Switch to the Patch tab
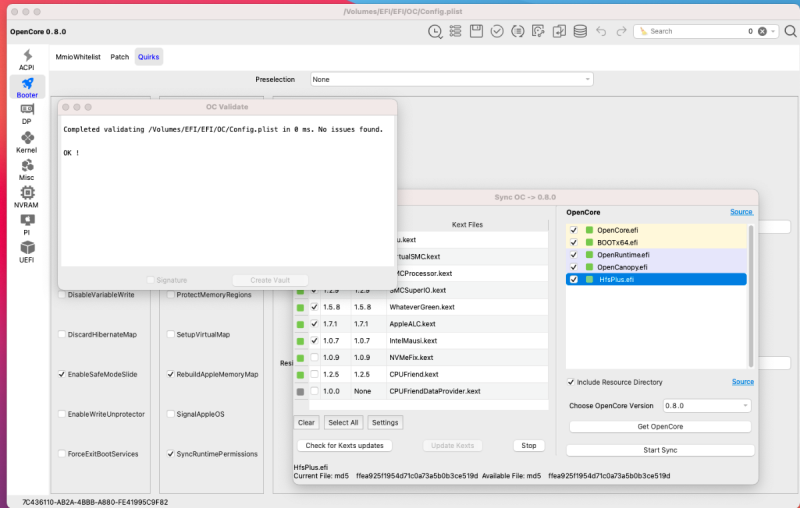 tap(119, 57)
